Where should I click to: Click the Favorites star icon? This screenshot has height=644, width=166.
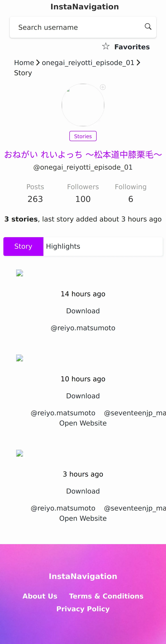tap(106, 46)
